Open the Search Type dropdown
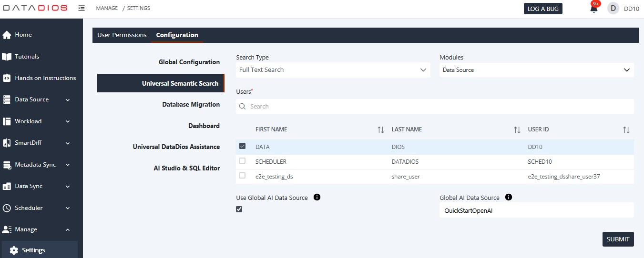 click(333, 70)
